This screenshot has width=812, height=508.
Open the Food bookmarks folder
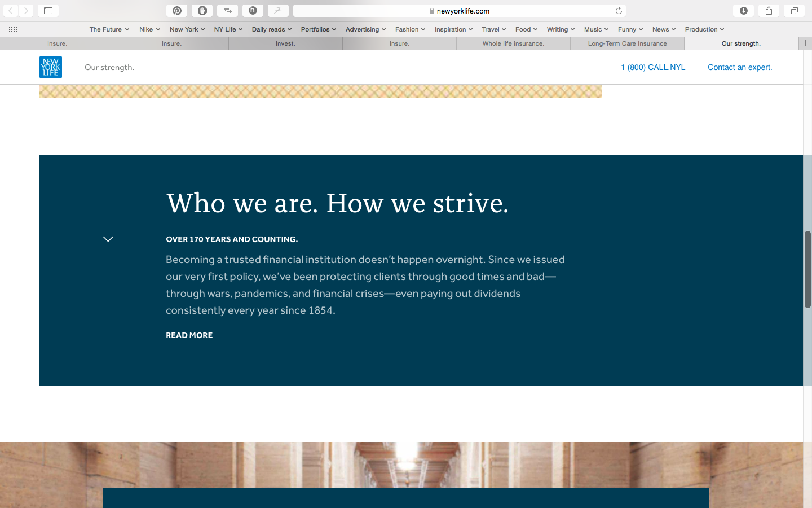click(526, 29)
